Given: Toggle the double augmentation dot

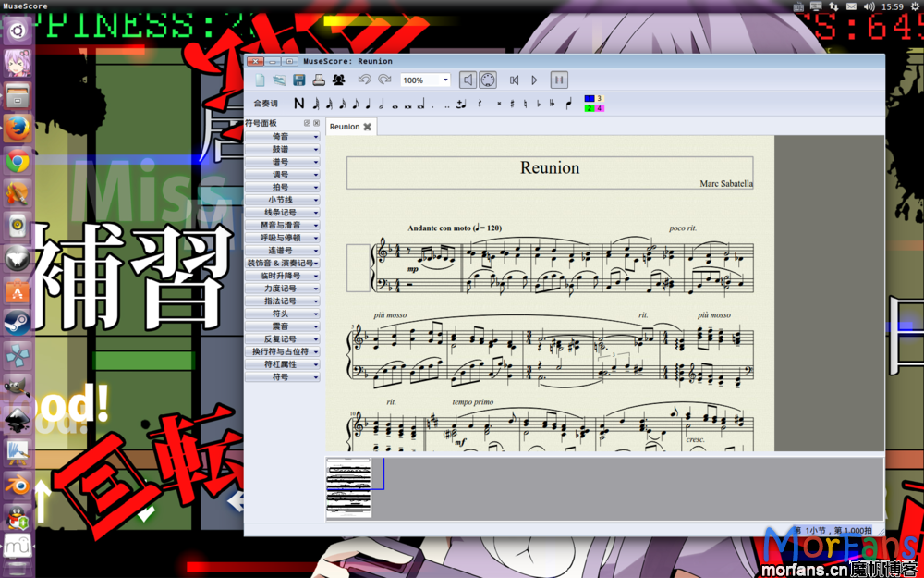Looking at the screenshot, I should pos(446,106).
